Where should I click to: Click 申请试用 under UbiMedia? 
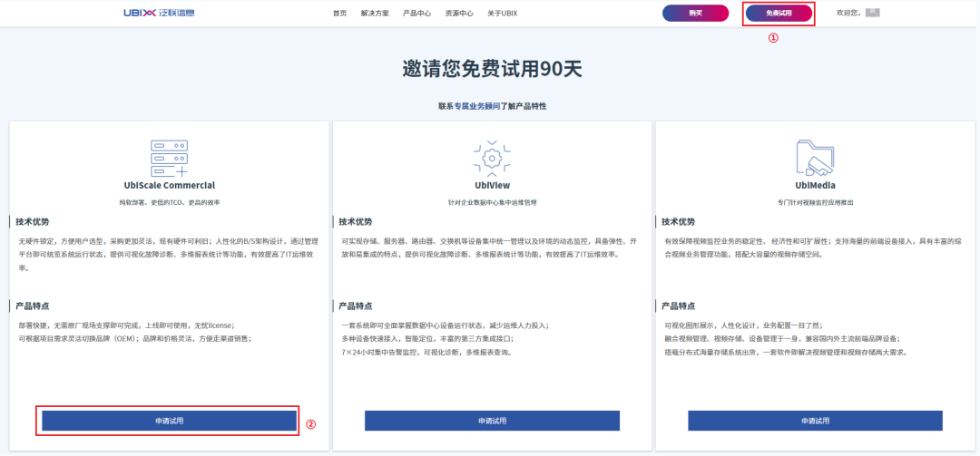click(x=815, y=421)
